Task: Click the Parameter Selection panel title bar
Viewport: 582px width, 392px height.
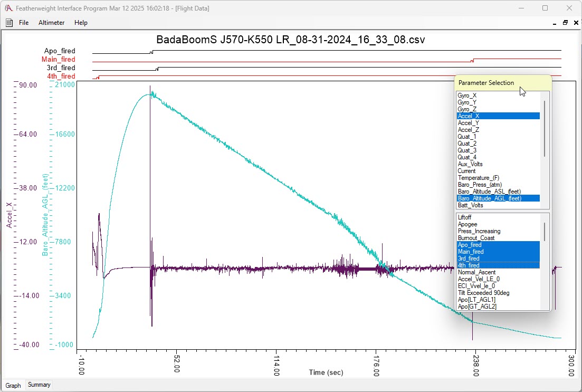Action: (486, 83)
